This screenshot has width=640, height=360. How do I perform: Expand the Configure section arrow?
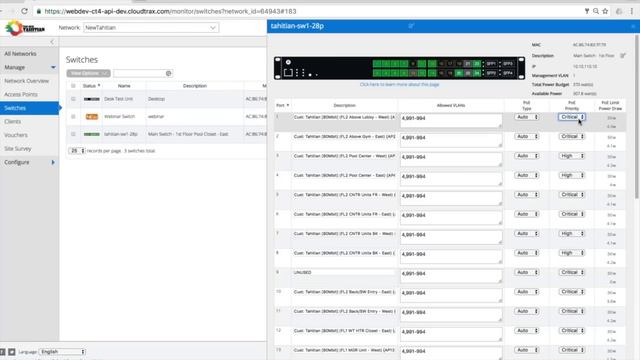(53, 162)
